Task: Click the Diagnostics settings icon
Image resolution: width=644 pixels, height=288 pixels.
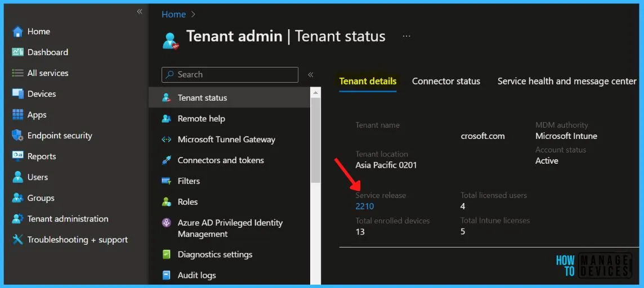Action: point(166,255)
